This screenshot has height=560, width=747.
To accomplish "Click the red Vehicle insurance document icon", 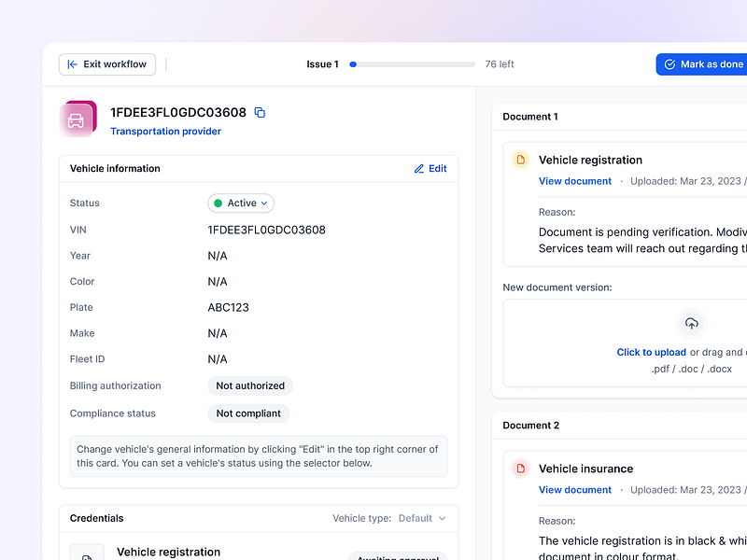I will 521,469.
